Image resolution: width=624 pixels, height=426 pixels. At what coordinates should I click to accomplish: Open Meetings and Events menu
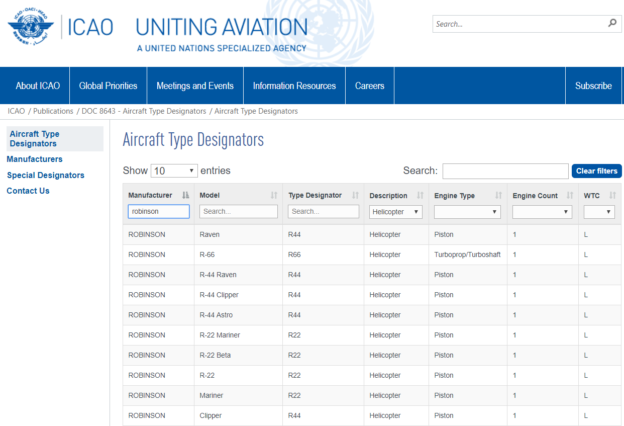(x=194, y=86)
